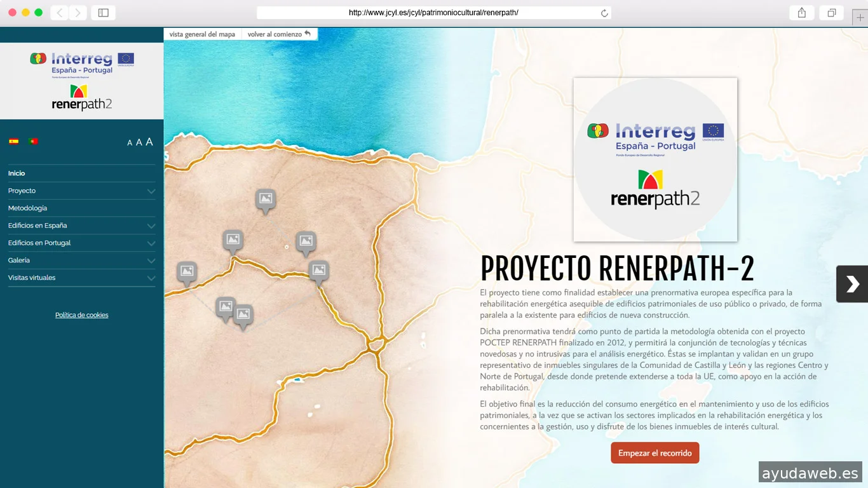Open the Metodología menu item

click(27, 208)
